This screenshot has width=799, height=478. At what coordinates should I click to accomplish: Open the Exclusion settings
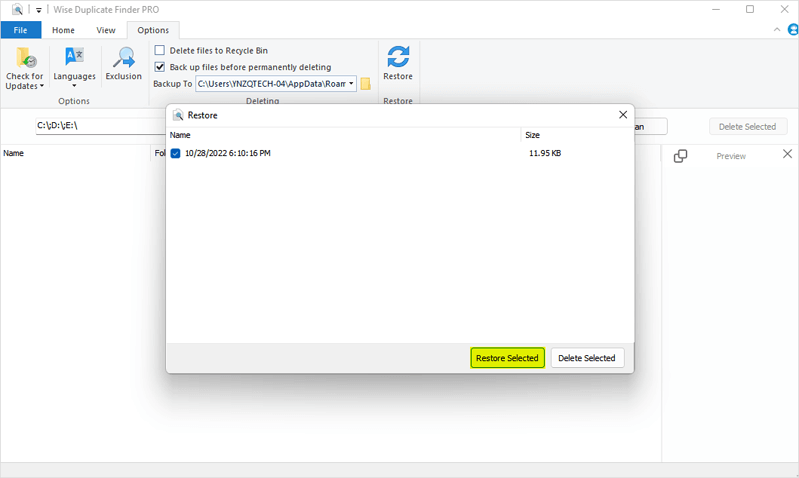(123, 64)
